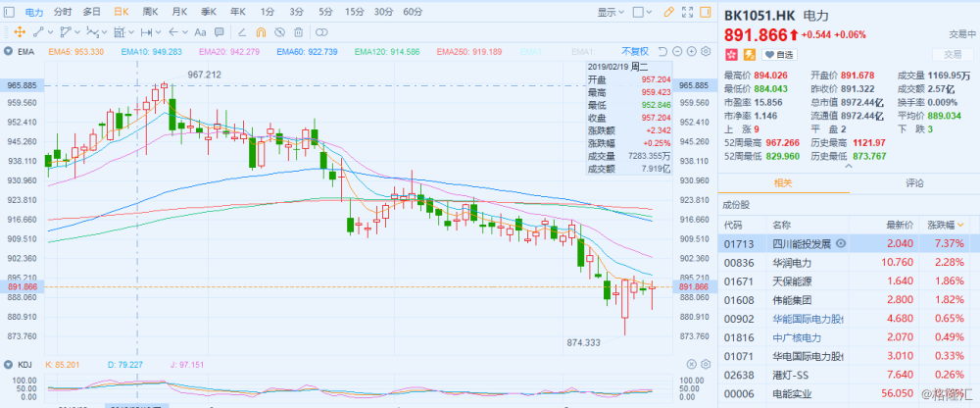
Task: Delete drawings with trash can icon
Action: pos(299,32)
